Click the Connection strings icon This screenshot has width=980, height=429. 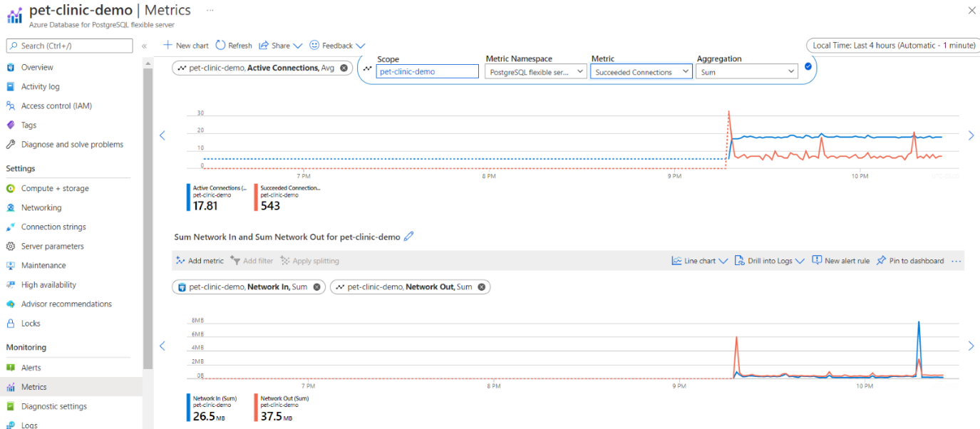pyautogui.click(x=11, y=227)
